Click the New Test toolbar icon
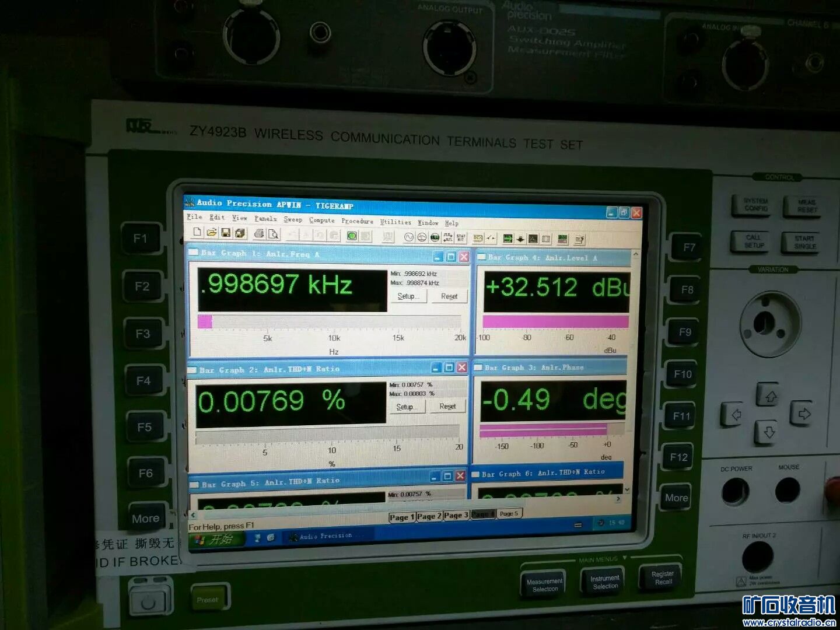This screenshot has height=630, width=840. 197,232
